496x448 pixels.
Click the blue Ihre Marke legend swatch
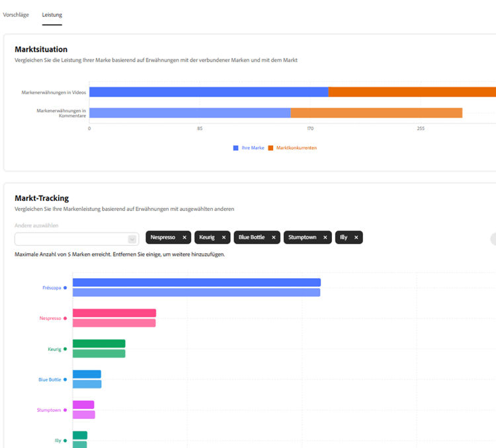pos(235,148)
